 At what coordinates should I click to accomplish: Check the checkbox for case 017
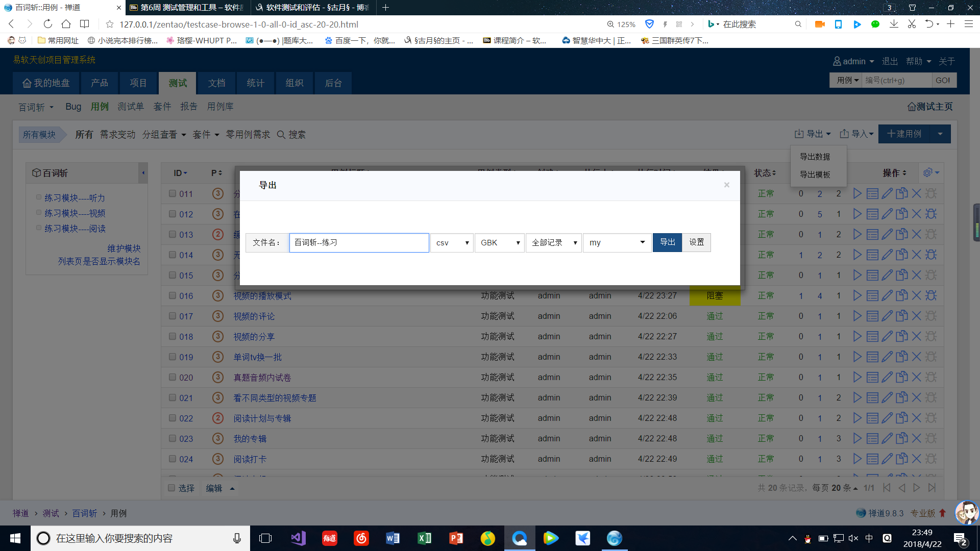pyautogui.click(x=173, y=316)
